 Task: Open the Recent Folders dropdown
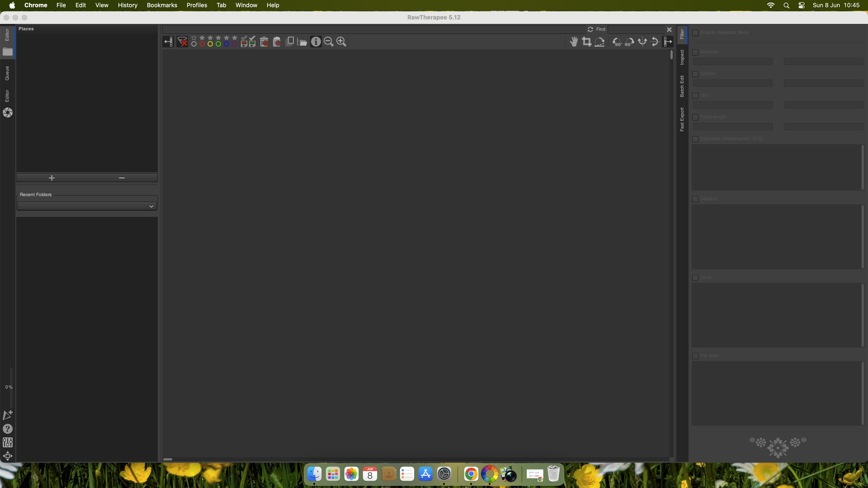87,206
